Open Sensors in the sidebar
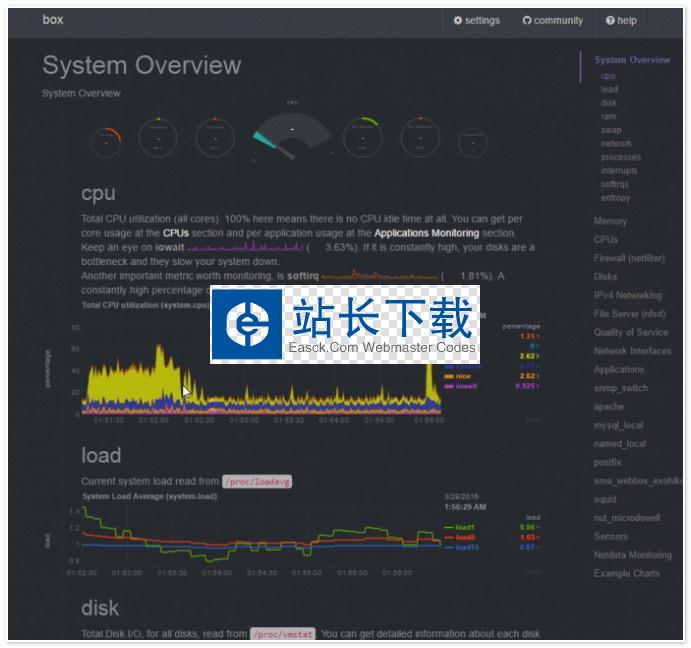Screen dimensions: 691x648 click(x=610, y=536)
